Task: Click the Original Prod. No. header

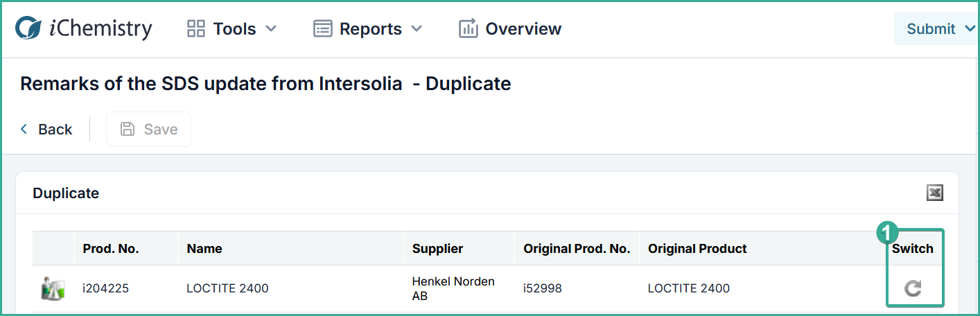Action: point(577,249)
